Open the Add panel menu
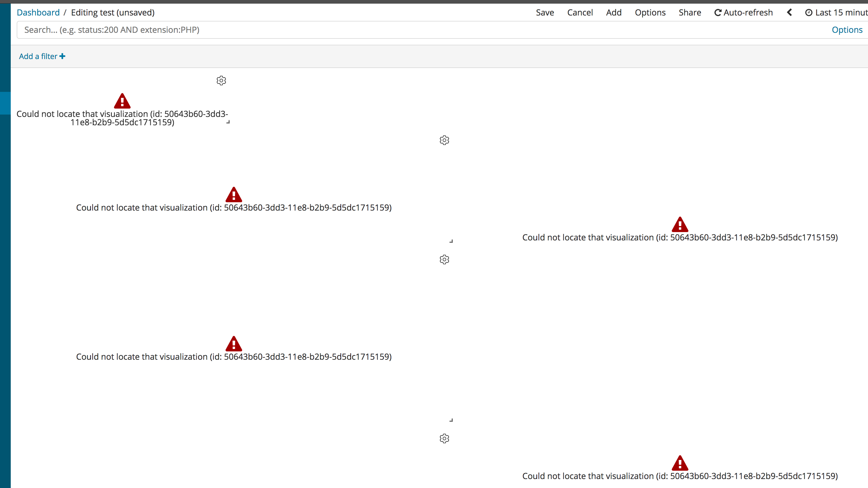The height and width of the screenshot is (488, 868). click(x=614, y=12)
